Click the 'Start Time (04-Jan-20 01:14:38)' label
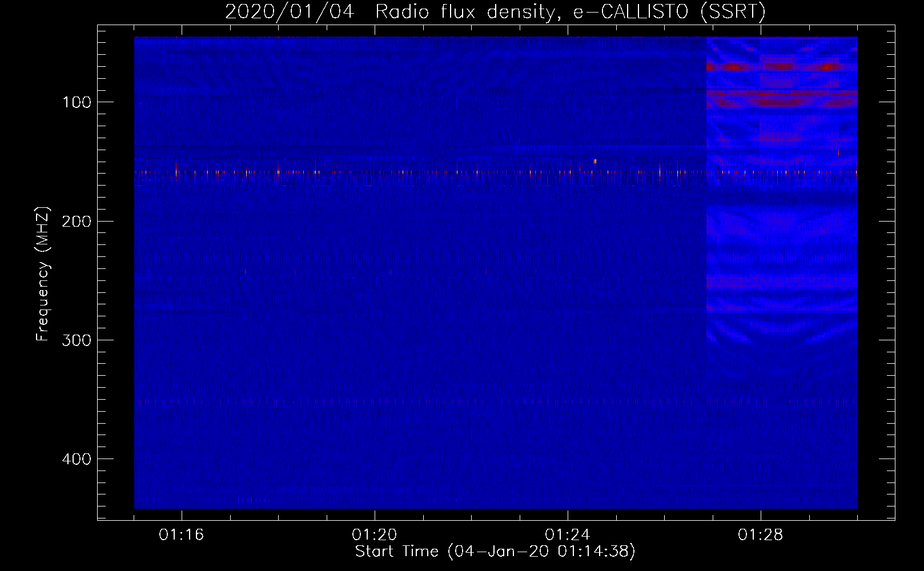Screen dimensions: 924x571 click(495, 552)
